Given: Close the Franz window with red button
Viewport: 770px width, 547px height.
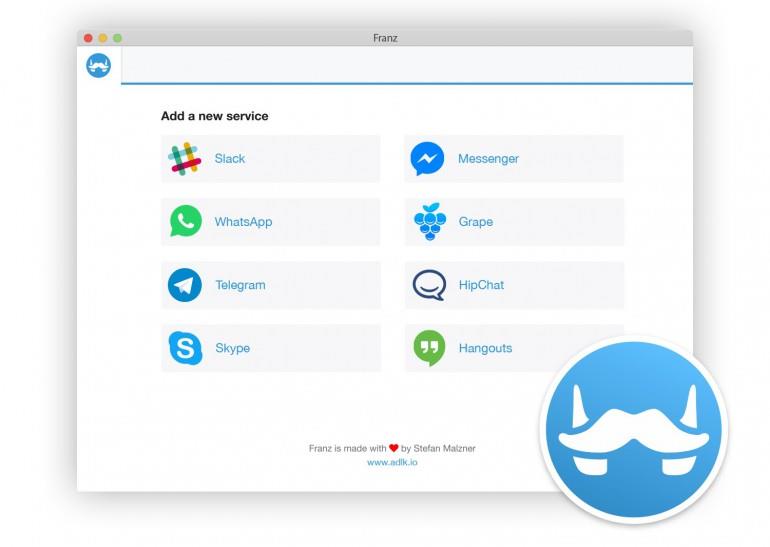Looking at the screenshot, I should click(88, 38).
